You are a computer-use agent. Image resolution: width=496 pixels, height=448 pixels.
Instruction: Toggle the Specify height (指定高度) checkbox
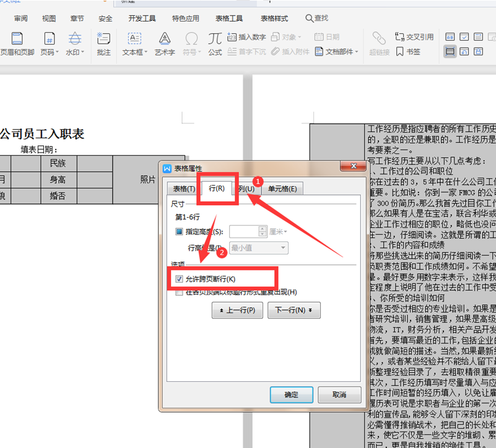click(179, 232)
